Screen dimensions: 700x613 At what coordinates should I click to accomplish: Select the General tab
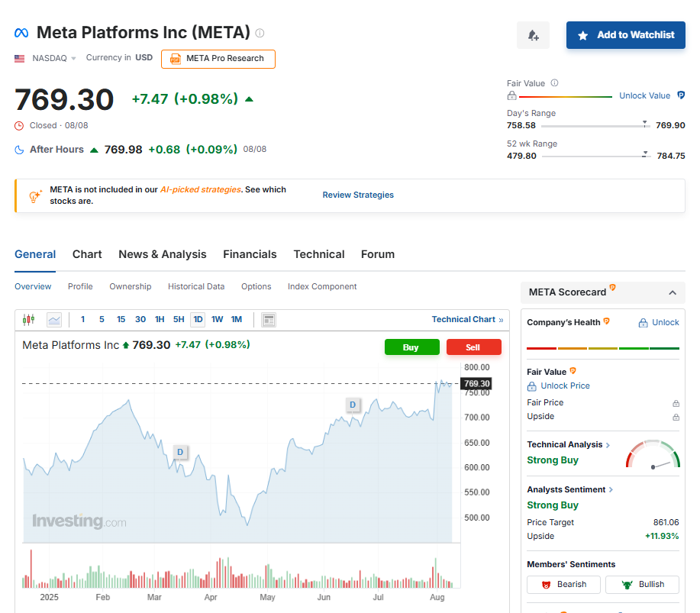[x=35, y=254]
